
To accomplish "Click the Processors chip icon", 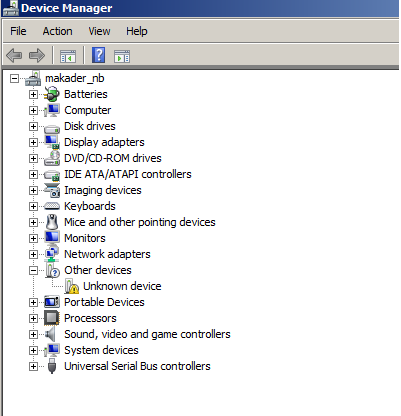I will pyautogui.click(x=52, y=318).
